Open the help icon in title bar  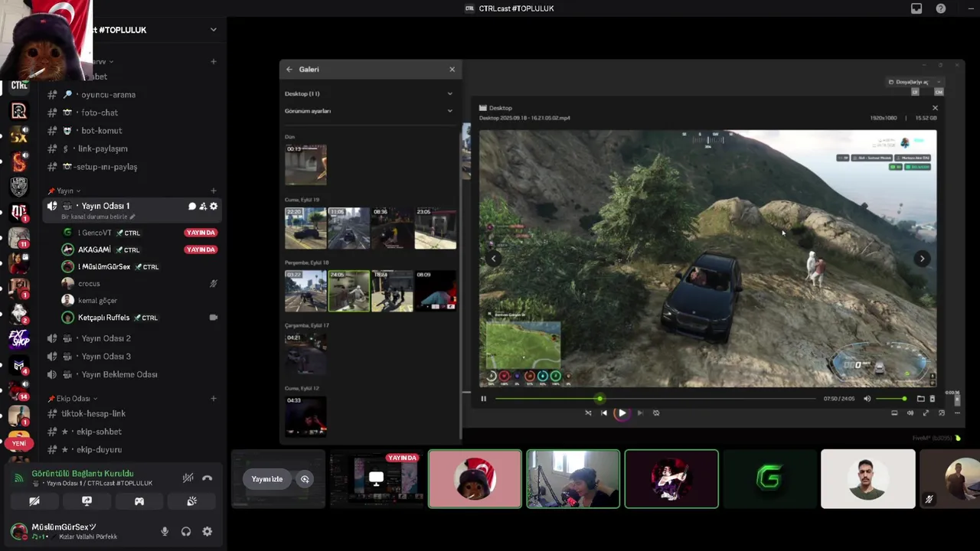(x=941, y=8)
